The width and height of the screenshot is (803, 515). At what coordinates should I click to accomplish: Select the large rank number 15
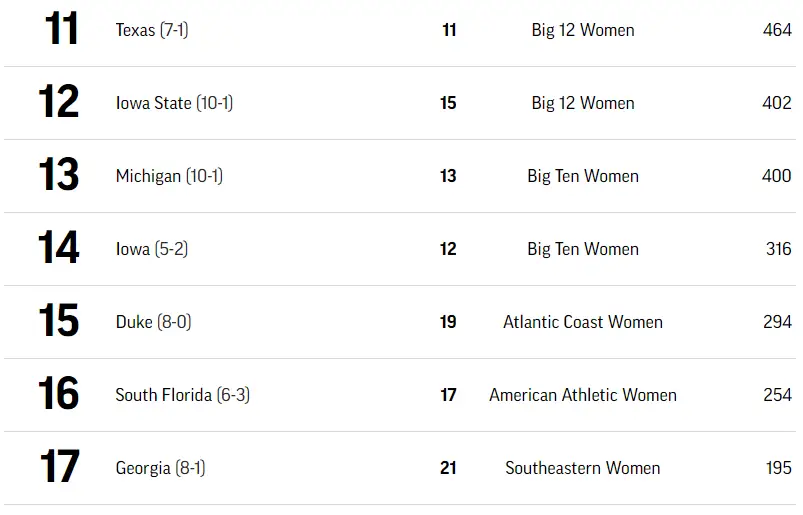(x=59, y=321)
